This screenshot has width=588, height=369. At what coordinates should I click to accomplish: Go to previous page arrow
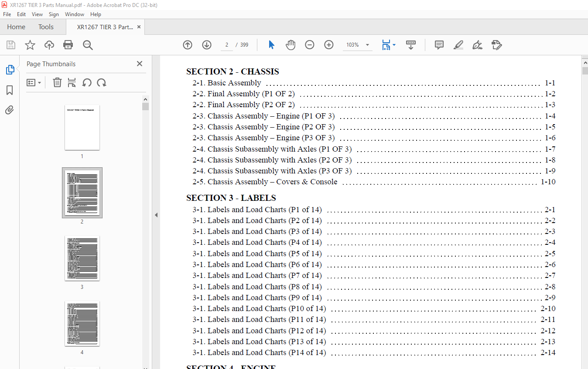(x=188, y=45)
